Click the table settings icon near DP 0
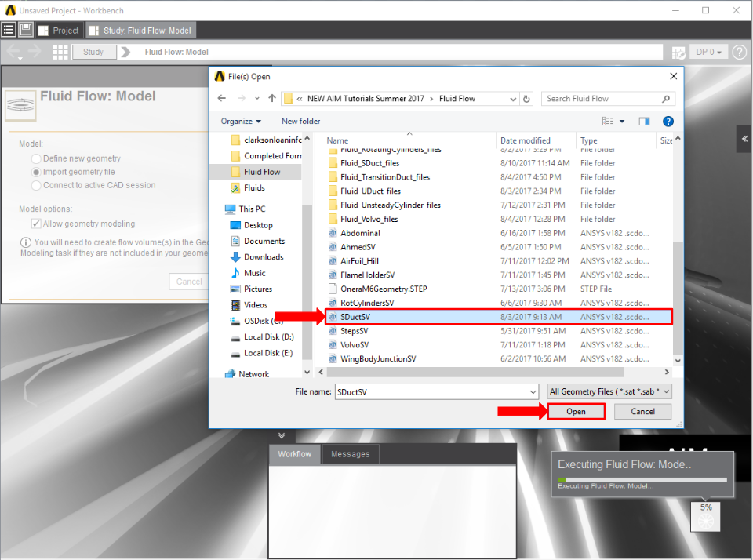Screen dimensions: 753x560 point(678,53)
